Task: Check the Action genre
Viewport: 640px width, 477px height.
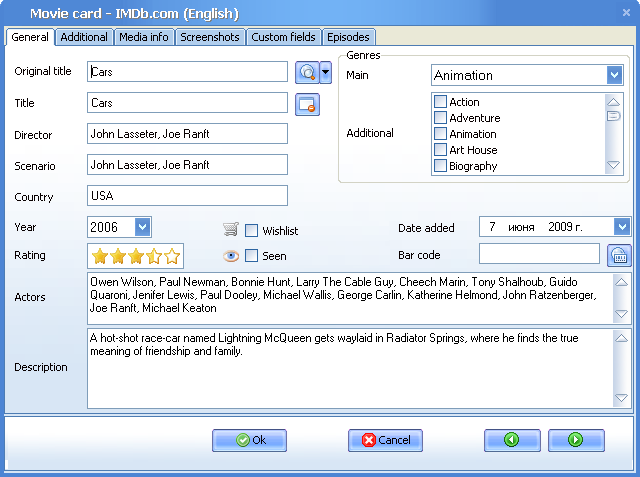Action: (440, 101)
